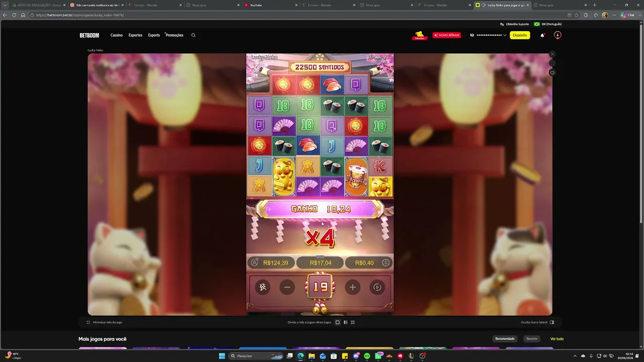Expand the hidden balance dropdown chevron
This screenshot has height=362, width=644.
coord(505,35)
